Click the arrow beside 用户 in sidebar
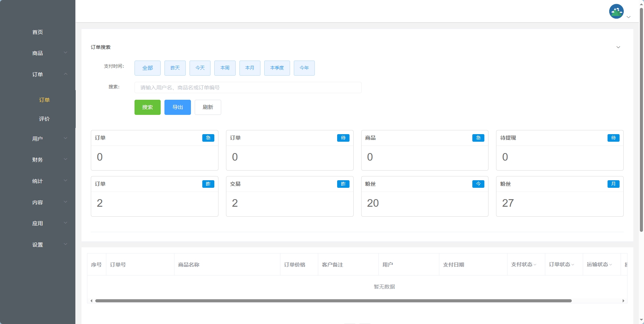The image size is (644, 324). pos(65,138)
